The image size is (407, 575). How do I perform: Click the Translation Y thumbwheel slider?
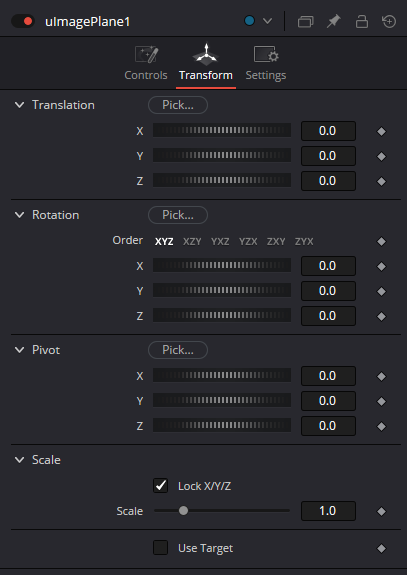click(222, 155)
